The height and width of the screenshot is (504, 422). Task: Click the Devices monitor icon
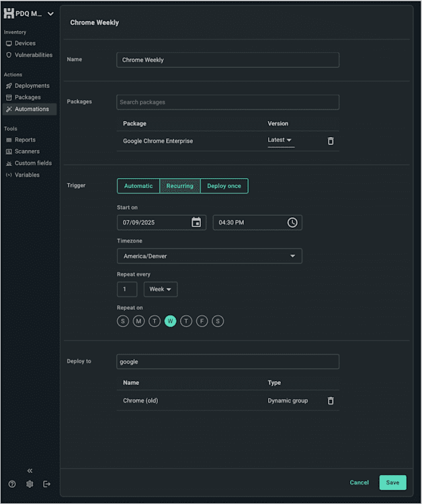pos(9,44)
